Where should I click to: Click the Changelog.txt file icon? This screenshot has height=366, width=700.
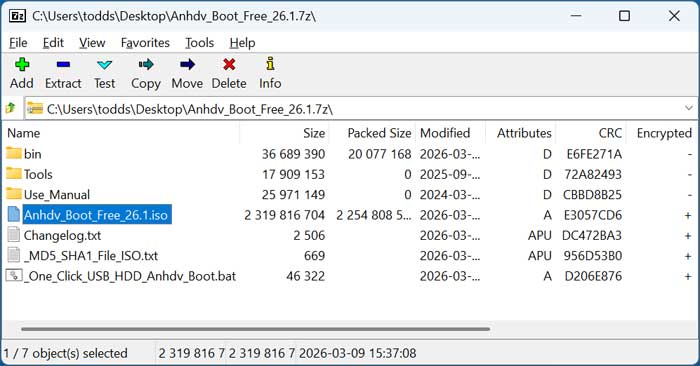(14, 235)
